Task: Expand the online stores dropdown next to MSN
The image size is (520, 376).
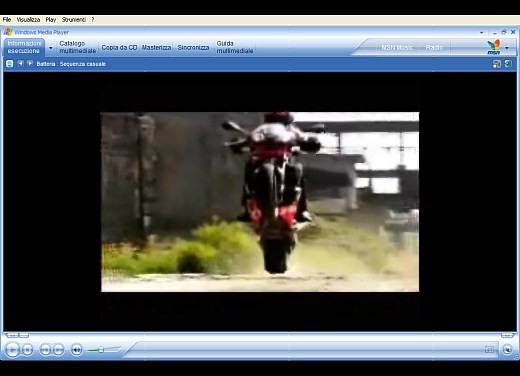Action: pyautogui.click(x=507, y=48)
